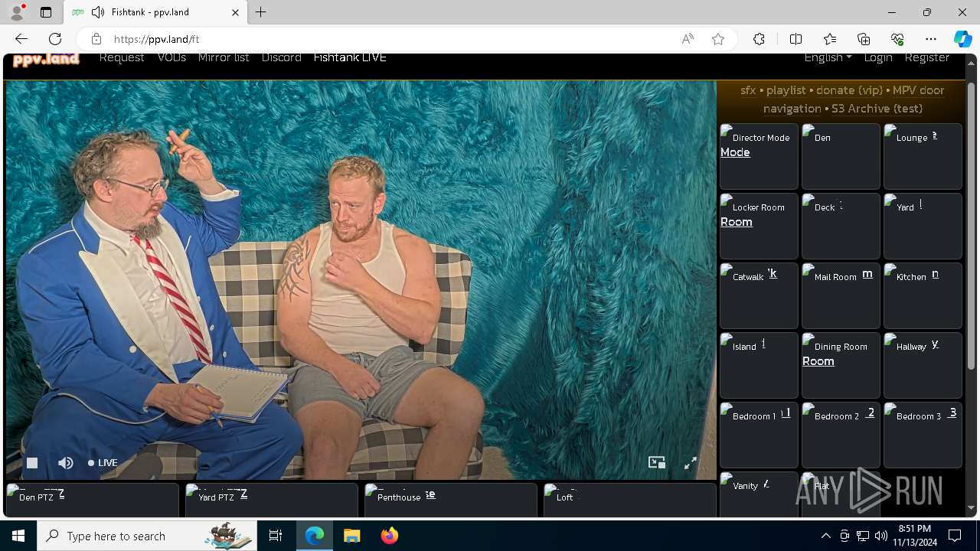
Task: Stop the live video playback
Action: 32,462
